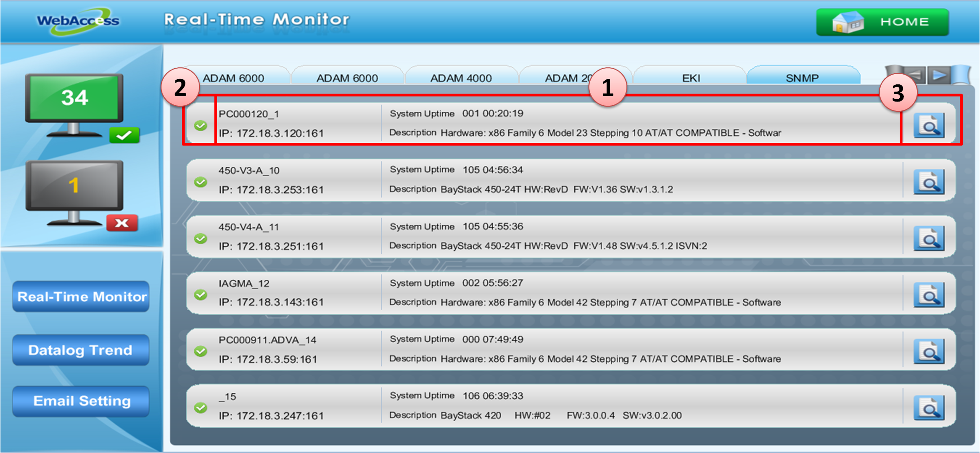This screenshot has width=980, height=453.
Task: Click IP: 172.18.3.247:161
Action: pos(271,416)
